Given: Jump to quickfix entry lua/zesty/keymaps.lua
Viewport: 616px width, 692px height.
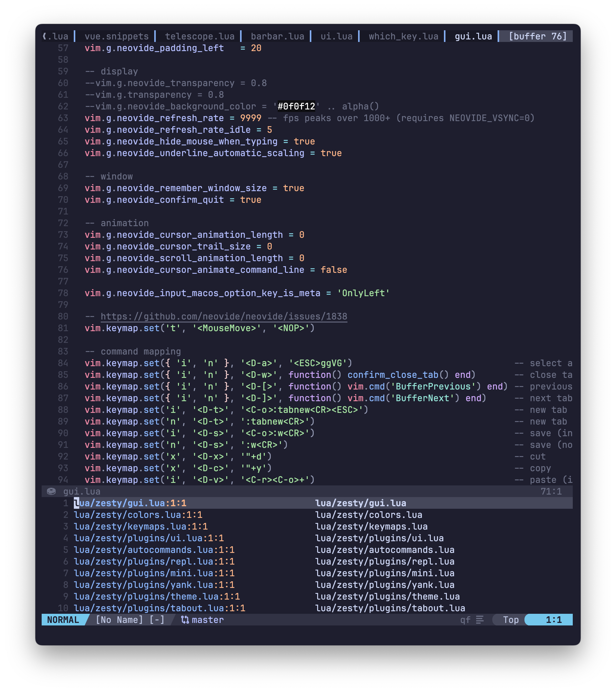Looking at the screenshot, I should (x=140, y=526).
